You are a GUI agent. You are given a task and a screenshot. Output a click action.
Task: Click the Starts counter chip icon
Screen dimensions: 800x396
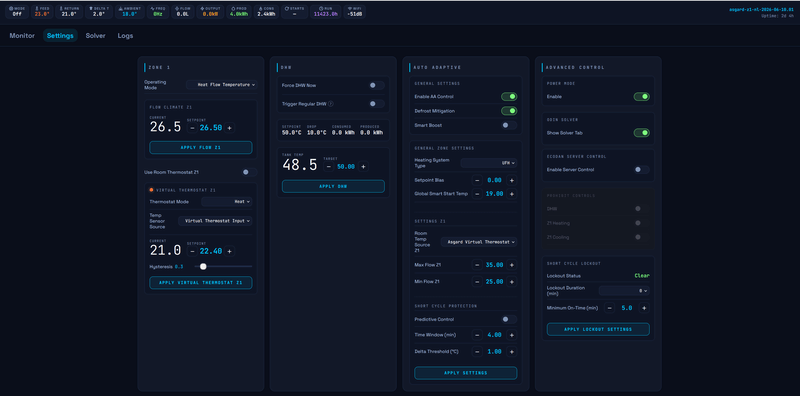[x=287, y=9]
